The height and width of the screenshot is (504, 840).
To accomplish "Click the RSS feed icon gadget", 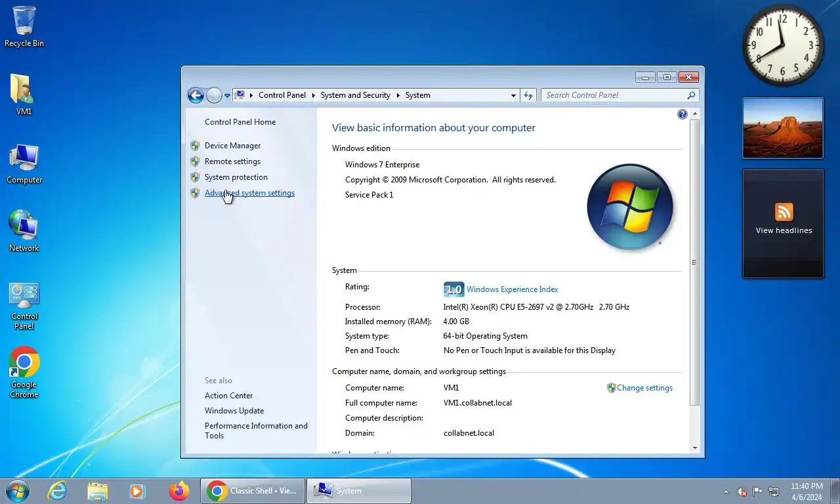I will tap(784, 212).
